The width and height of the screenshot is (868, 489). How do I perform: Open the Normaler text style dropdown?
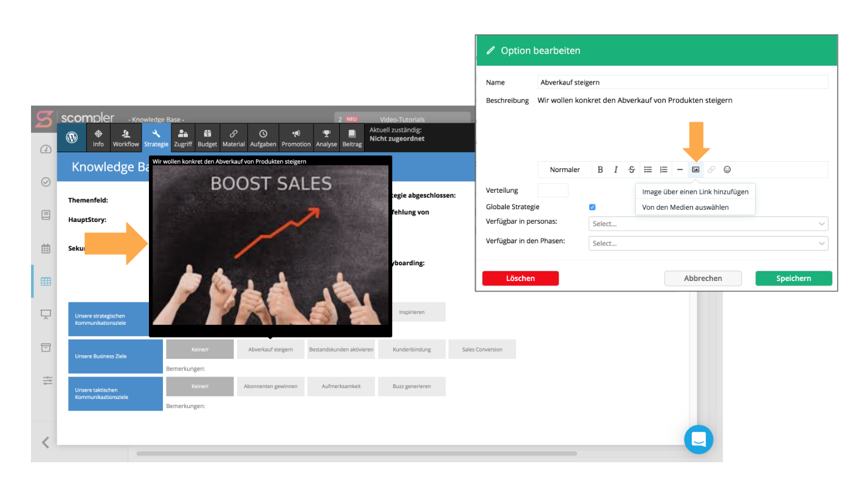(565, 170)
